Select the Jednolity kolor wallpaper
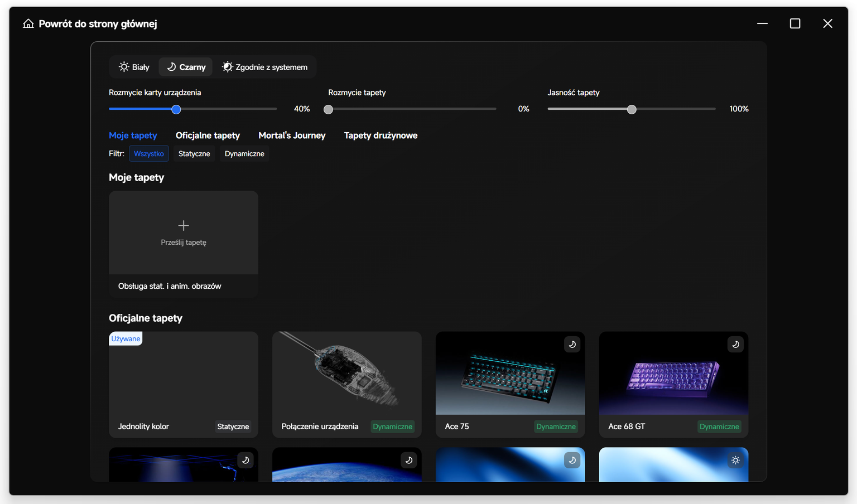Image resolution: width=857 pixels, height=504 pixels. click(x=184, y=385)
